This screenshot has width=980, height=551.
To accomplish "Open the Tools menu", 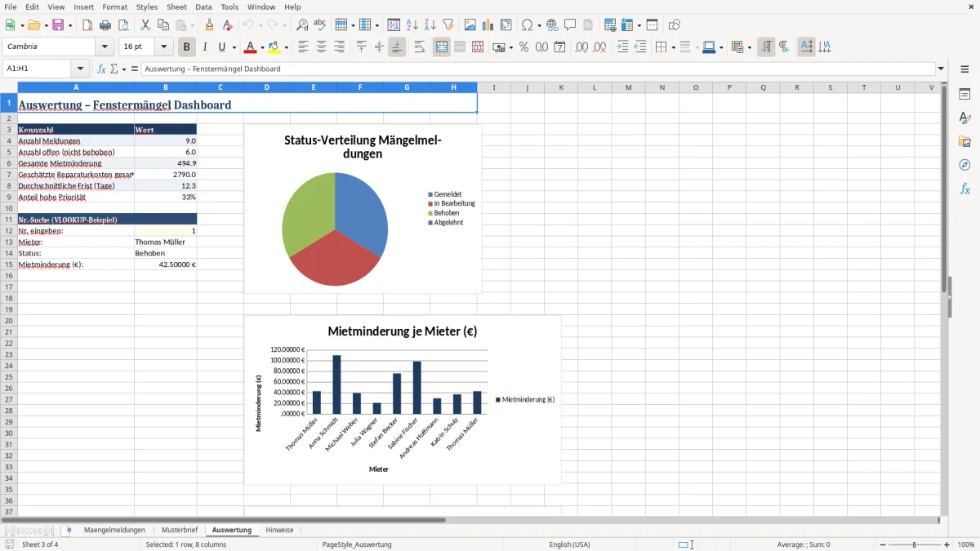I will tap(229, 7).
